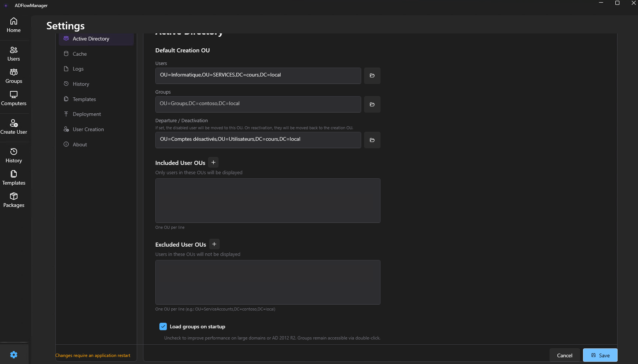Select the Groups icon in the sidebar
The height and width of the screenshot is (364, 638).
pos(14,76)
